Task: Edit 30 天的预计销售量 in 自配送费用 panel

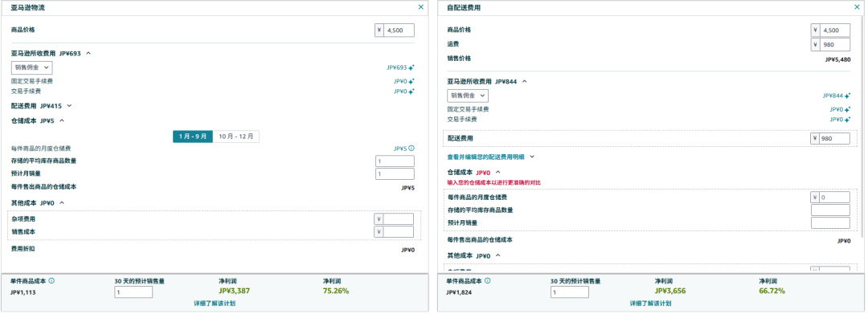Action: (570, 292)
